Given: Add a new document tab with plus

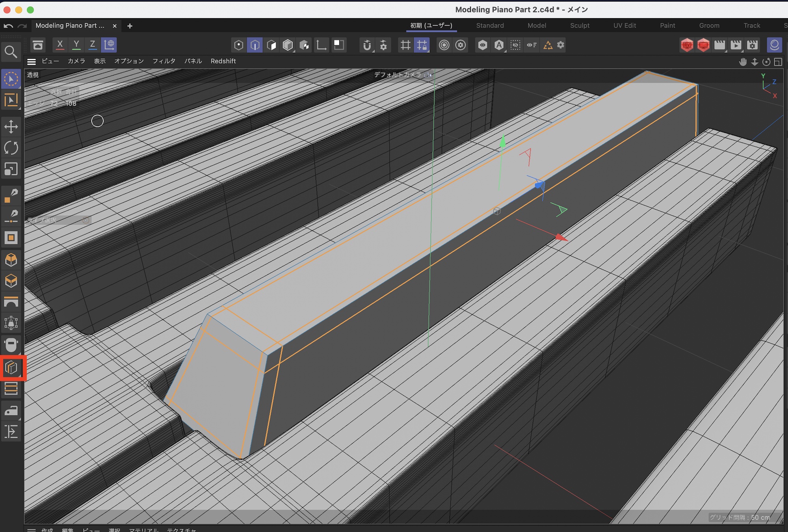Looking at the screenshot, I should pyautogui.click(x=130, y=26).
